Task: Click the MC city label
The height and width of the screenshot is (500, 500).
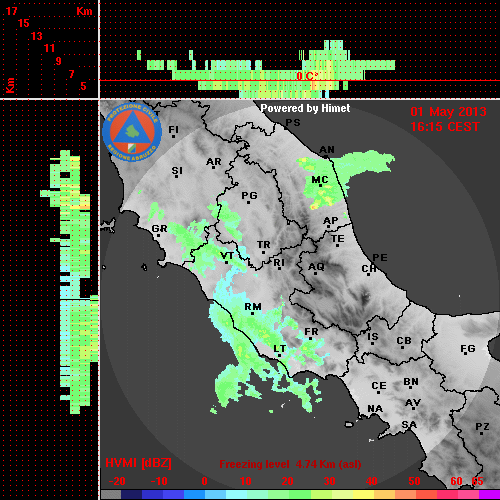Action: click(320, 180)
